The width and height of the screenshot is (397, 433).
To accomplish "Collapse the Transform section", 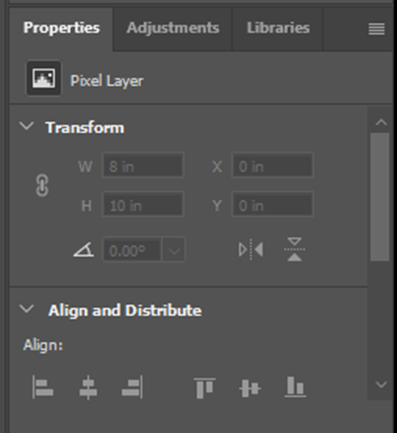I will [x=27, y=126].
